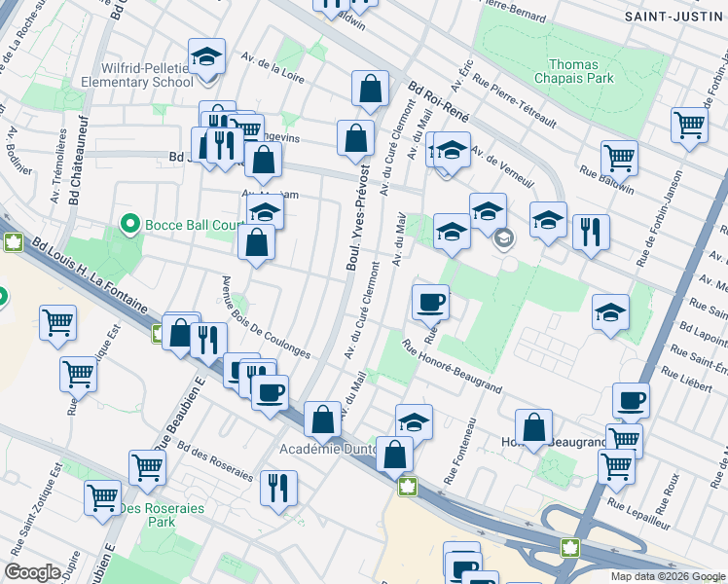The height and width of the screenshot is (584, 728).
Task: Click the shopping bag marker above Av. Merriam label
Action: 263,162
